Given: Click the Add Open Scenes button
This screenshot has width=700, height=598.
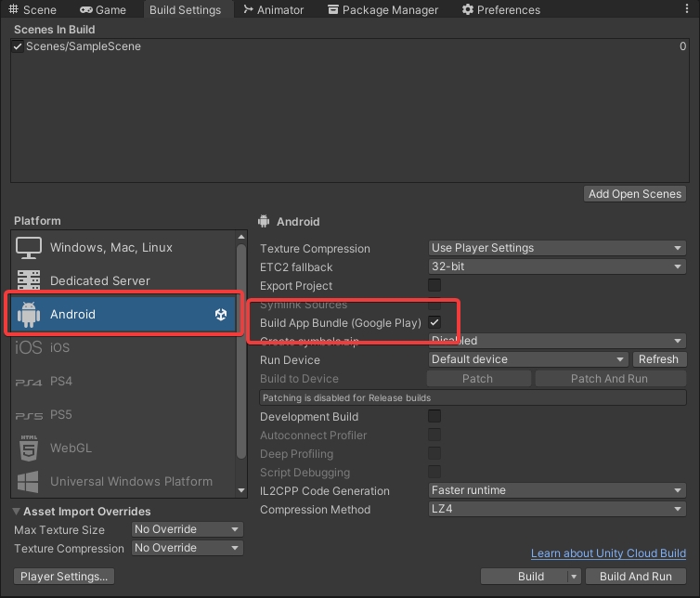Looking at the screenshot, I should point(635,194).
